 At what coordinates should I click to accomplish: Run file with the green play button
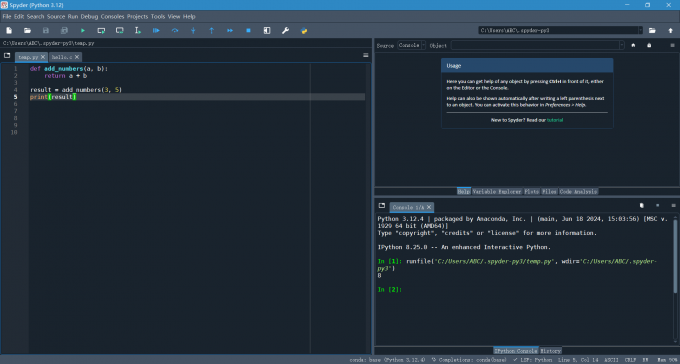pyautogui.click(x=83, y=30)
